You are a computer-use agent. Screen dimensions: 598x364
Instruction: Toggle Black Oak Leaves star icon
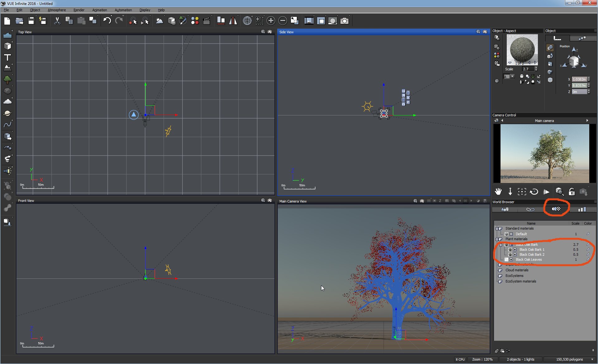[511, 259]
